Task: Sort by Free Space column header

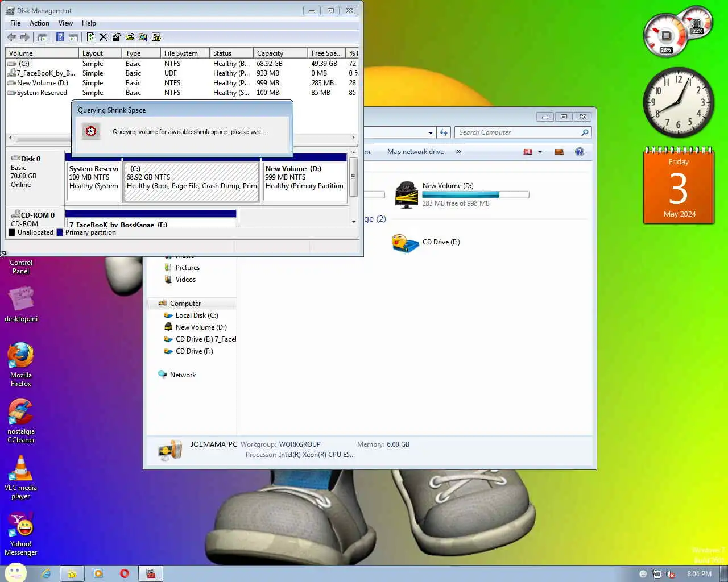Action: [326, 53]
